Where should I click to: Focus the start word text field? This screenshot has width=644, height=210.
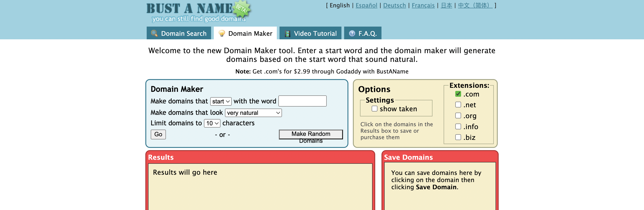coord(302,101)
